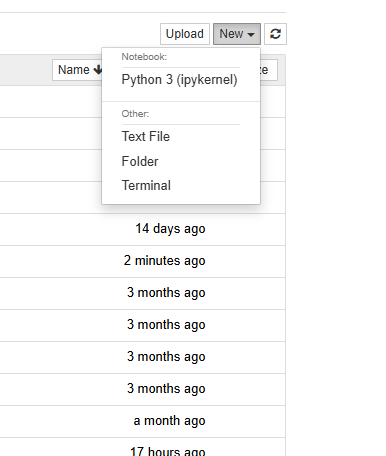Image resolution: width=386 pixels, height=456 pixels.
Task: Click the last 3 months ago row
Action: (x=143, y=389)
